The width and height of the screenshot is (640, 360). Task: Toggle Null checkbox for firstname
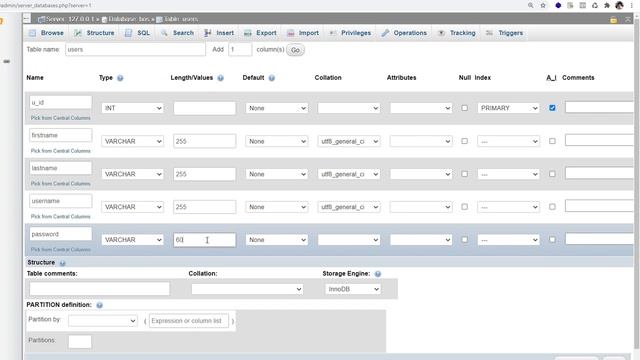click(464, 141)
